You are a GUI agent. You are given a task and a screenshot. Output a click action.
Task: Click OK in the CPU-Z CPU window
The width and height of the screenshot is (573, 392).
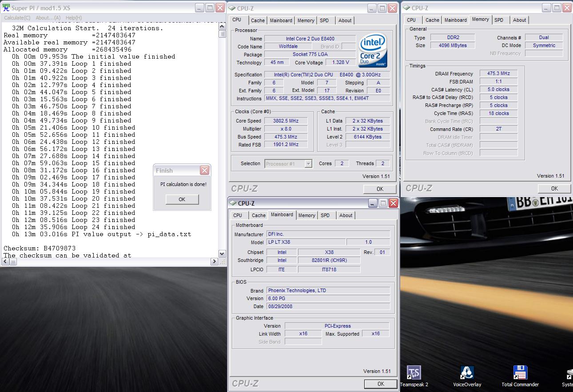click(x=380, y=189)
